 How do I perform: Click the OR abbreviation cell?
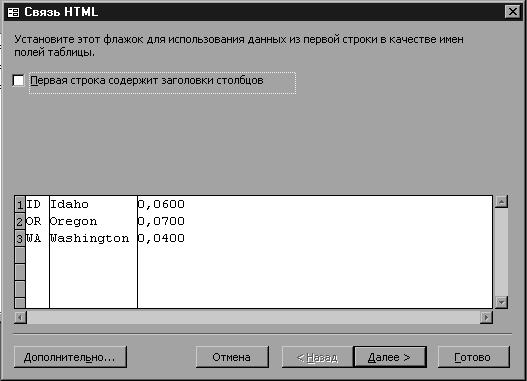(37, 221)
